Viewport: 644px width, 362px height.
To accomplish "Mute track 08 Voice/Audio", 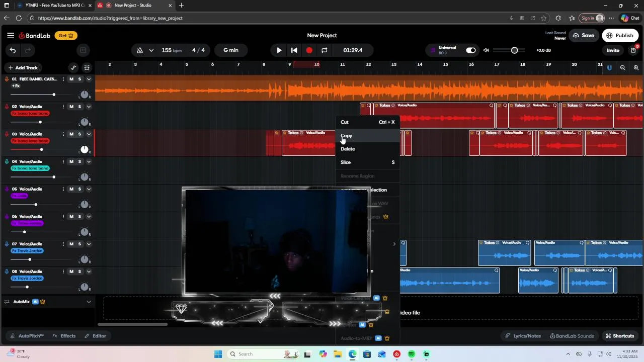I will pos(71,271).
